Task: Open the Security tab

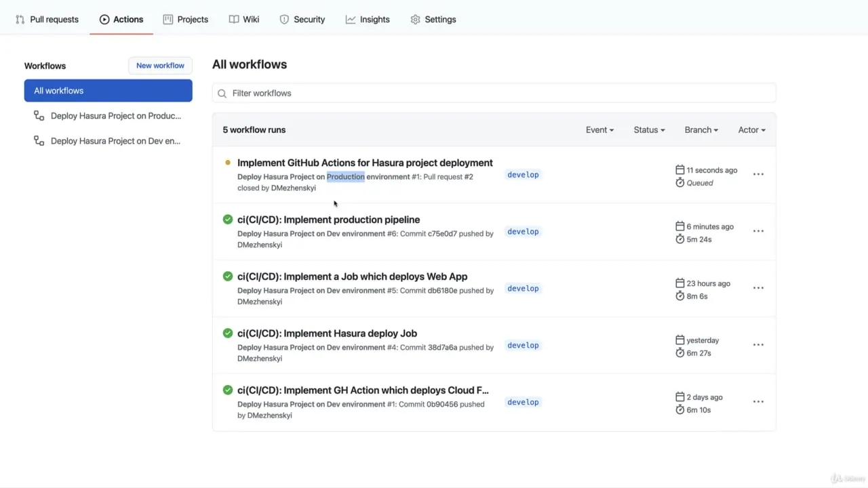Action: click(302, 19)
